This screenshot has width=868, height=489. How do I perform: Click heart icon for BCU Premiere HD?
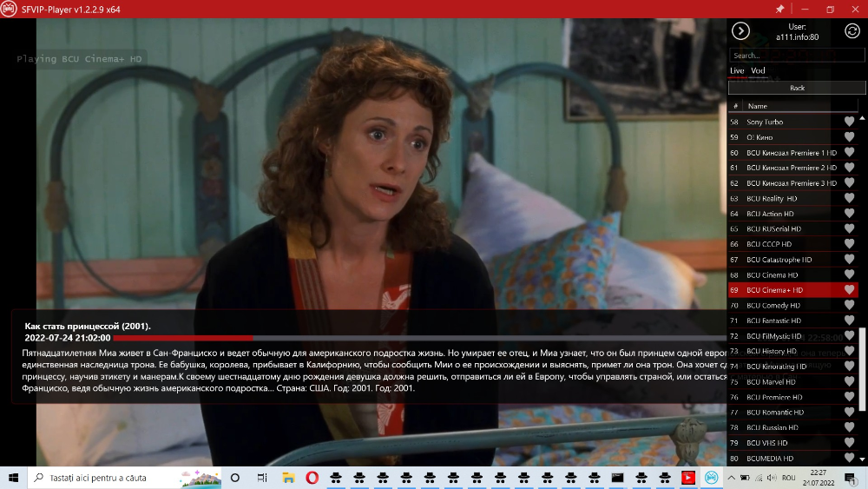849,397
